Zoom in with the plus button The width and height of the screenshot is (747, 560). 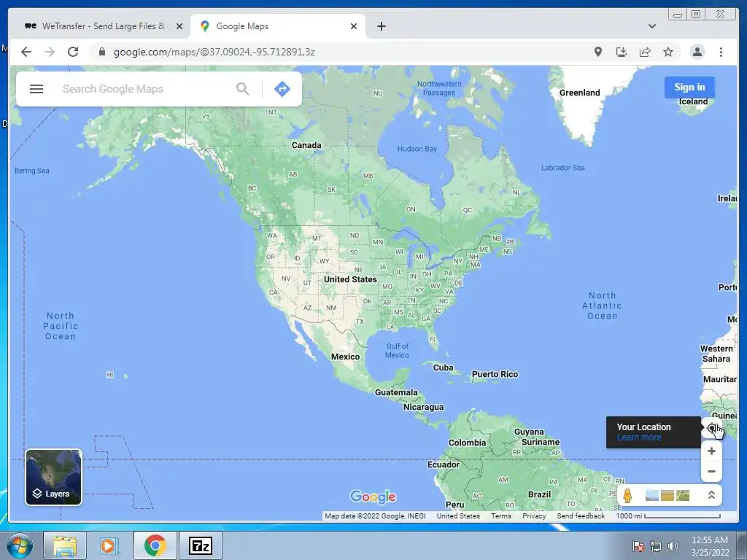(711, 451)
